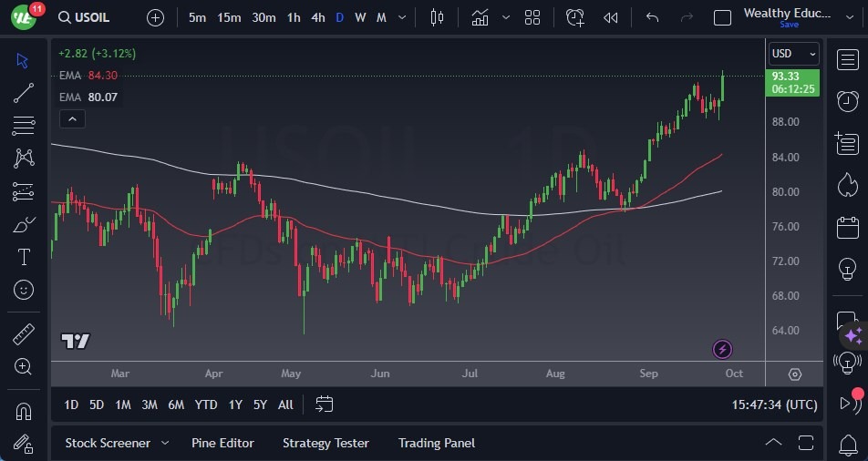Select the trend line drawing tool
Image resolution: width=868 pixels, height=461 pixels.
pyautogui.click(x=24, y=92)
